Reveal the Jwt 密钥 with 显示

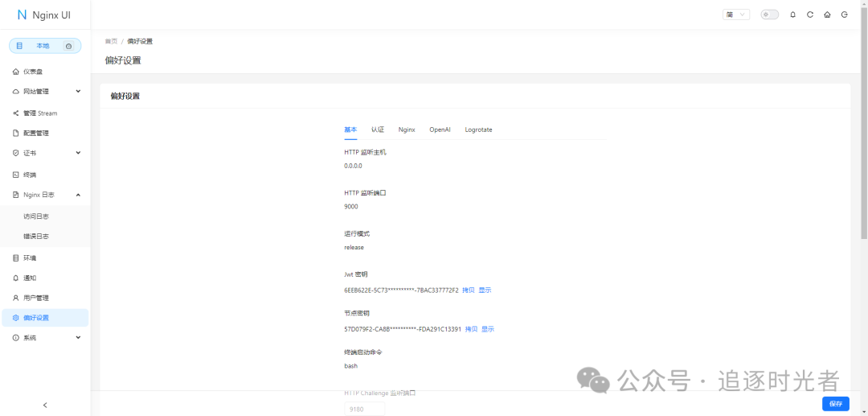(x=485, y=290)
